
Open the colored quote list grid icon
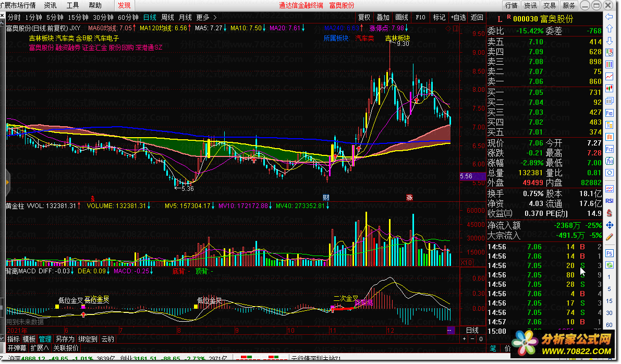pos(609,64)
